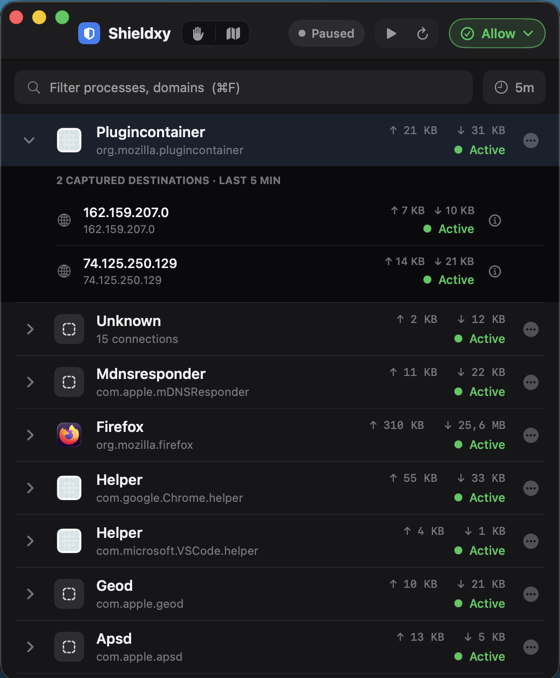Click the com.apple.apsd label
560x678 pixels.
139,657
